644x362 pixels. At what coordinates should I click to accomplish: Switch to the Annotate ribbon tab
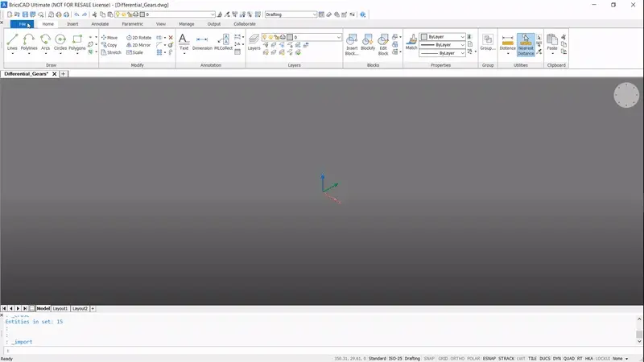(100, 24)
